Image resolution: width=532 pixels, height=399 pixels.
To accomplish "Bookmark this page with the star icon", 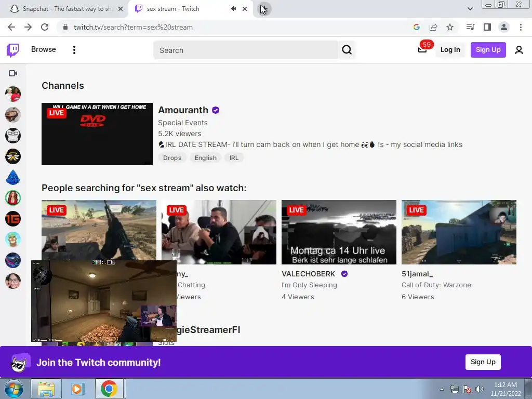I will click(450, 27).
